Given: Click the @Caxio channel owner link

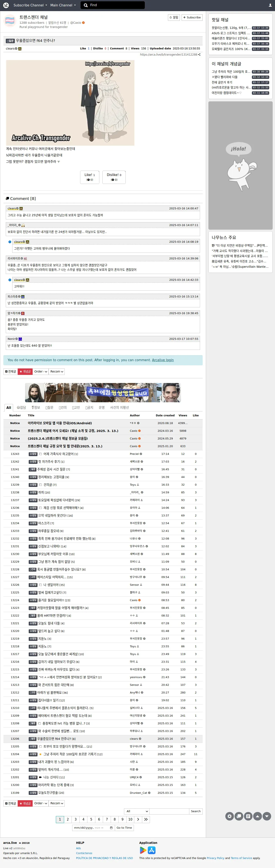Looking at the screenshot, I should tap(76, 23).
